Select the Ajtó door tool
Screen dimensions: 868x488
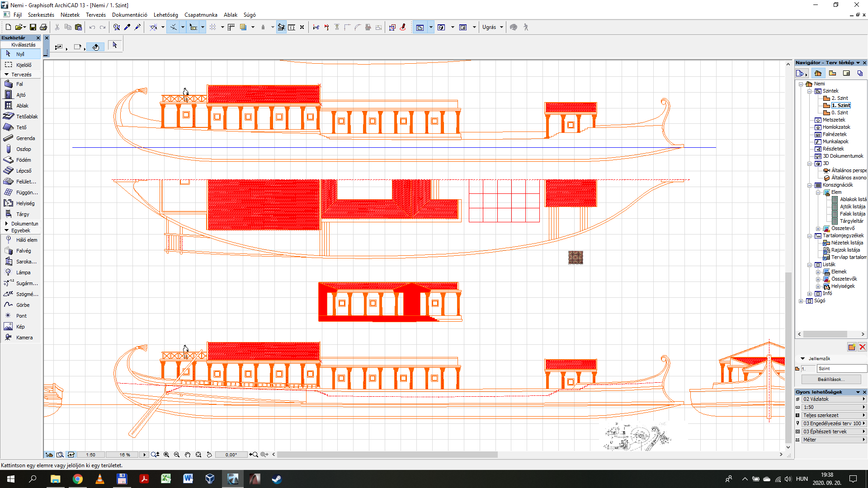coord(21,95)
